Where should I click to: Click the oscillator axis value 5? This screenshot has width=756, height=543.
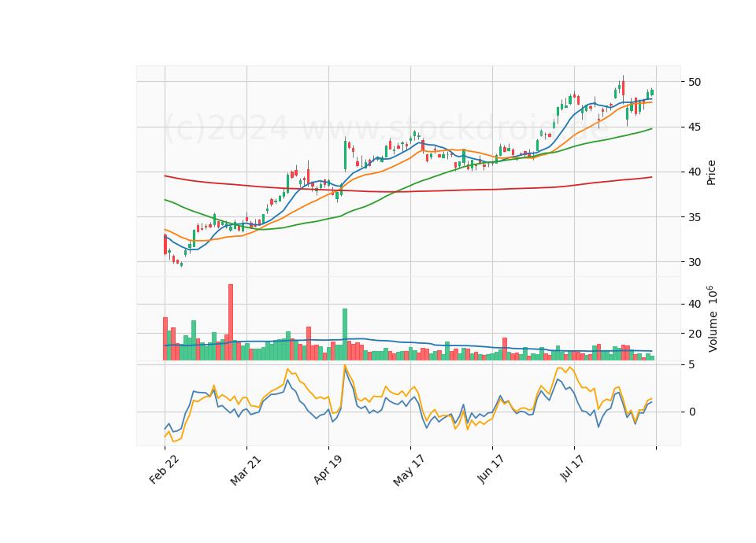[x=692, y=364]
